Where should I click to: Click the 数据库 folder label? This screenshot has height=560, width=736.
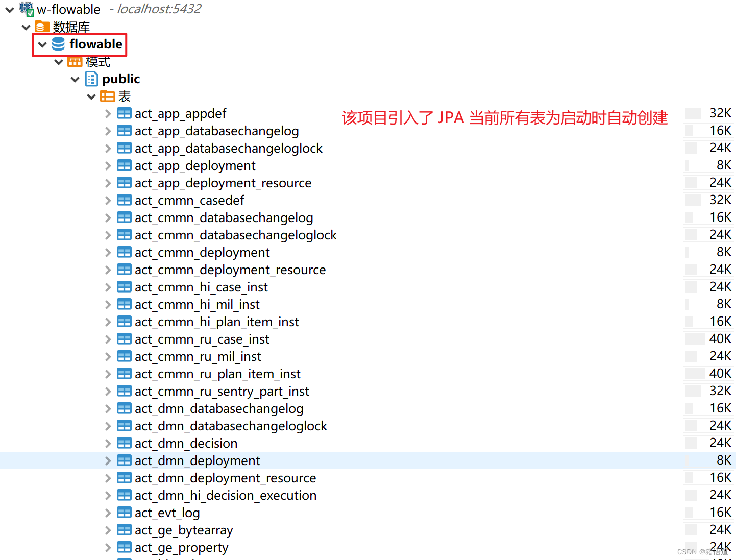(71, 27)
